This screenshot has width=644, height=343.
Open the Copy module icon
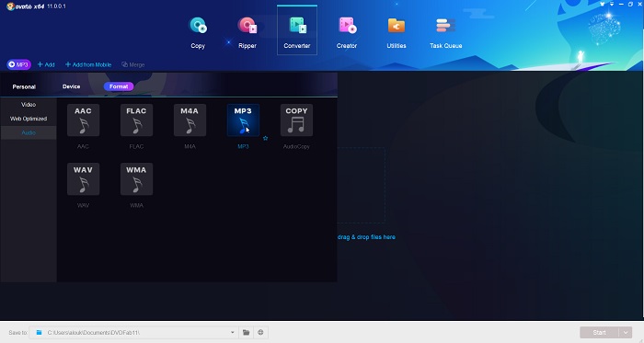point(198,26)
